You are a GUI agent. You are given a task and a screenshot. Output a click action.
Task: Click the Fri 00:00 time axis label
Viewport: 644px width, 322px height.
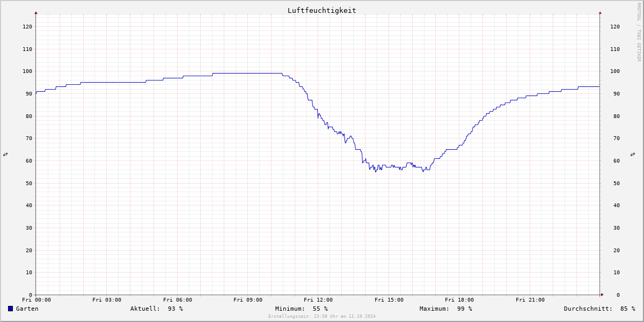36,300
